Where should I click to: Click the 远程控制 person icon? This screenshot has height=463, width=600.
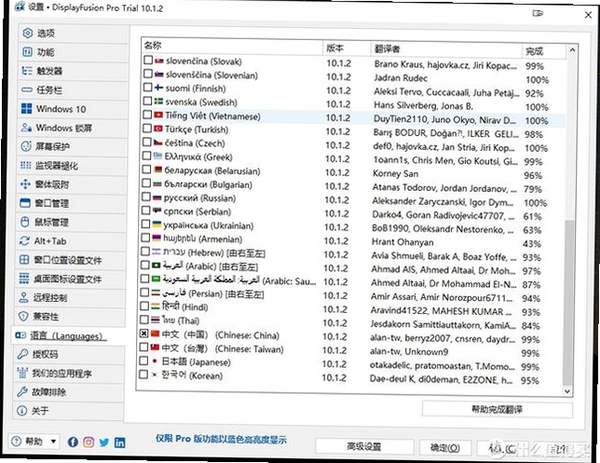coord(24,297)
